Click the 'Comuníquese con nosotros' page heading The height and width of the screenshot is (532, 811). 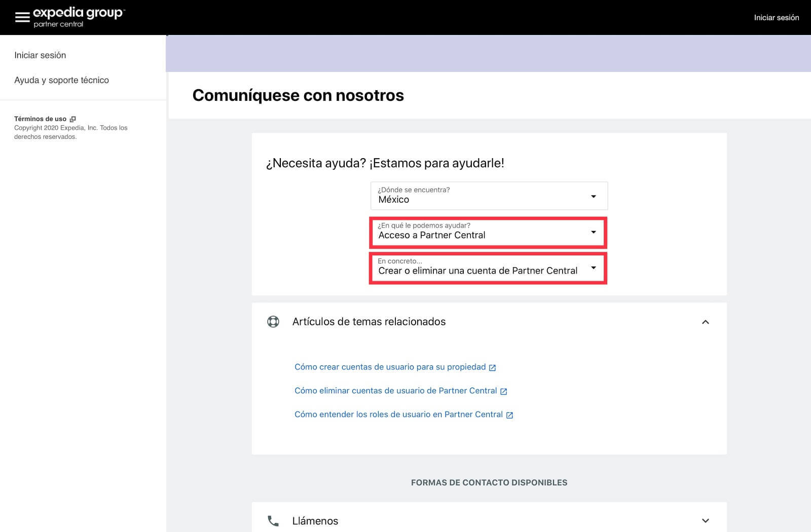click(298, 95)
